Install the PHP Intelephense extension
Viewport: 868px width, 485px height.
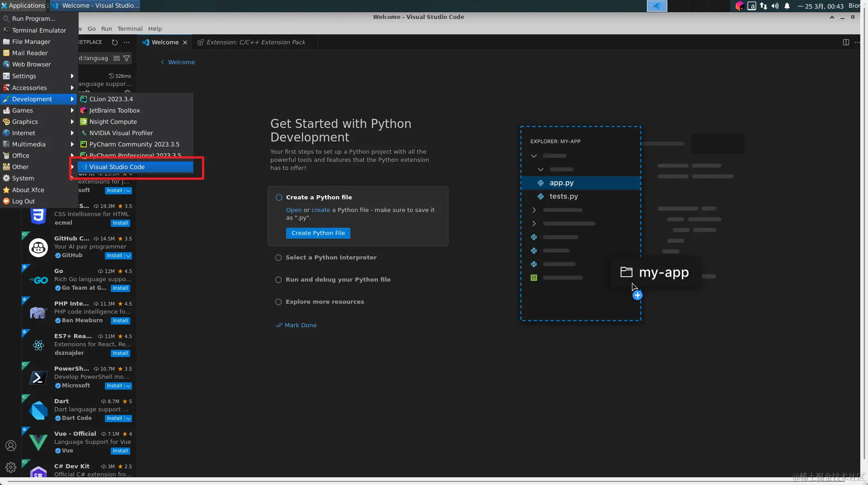point(120,321)
